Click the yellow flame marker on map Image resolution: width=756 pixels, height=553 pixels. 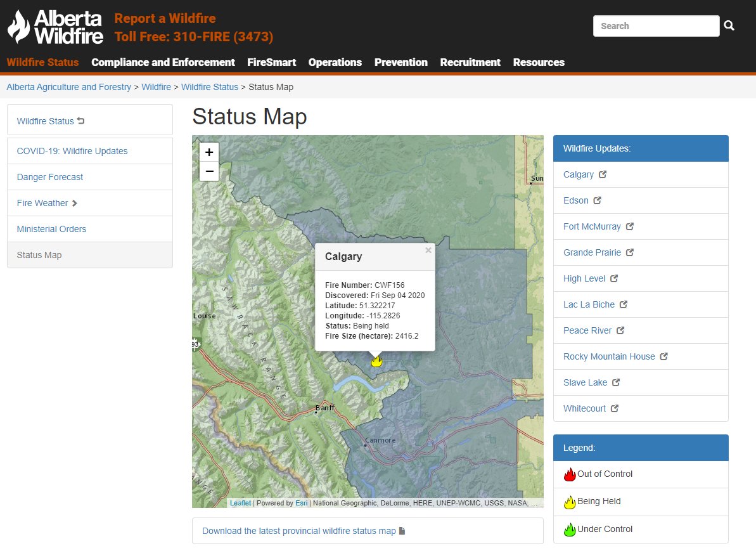376,360
